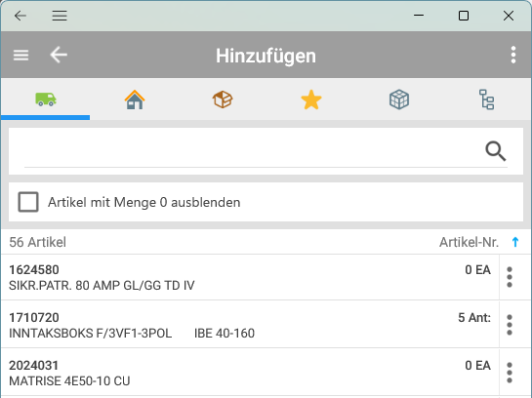Change sorting via 'Artikel-Nr.' label

click(x=469, y=242)
